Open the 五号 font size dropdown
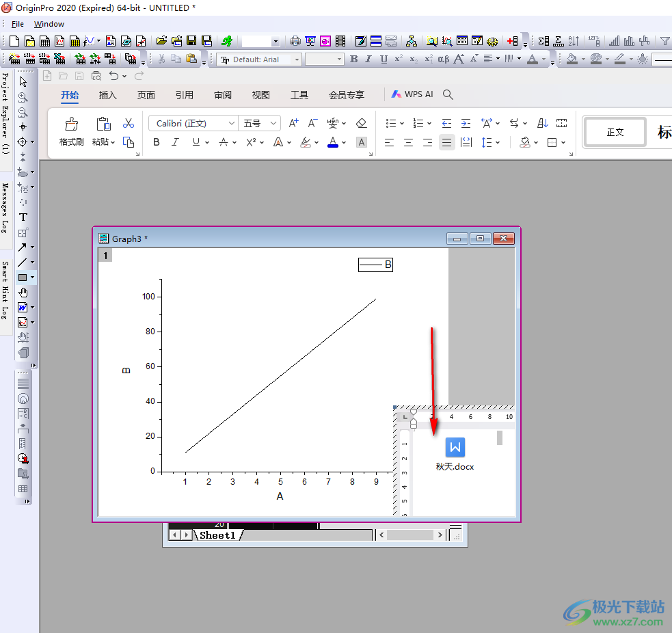 tap(273, 123)
